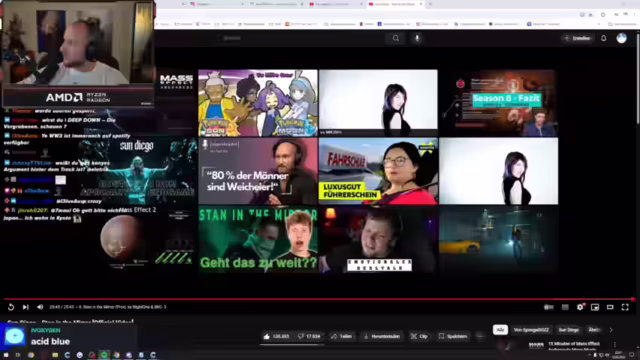640x360 pixels.
Task: Skip to the next video
Action: click(x=25, y=307)
